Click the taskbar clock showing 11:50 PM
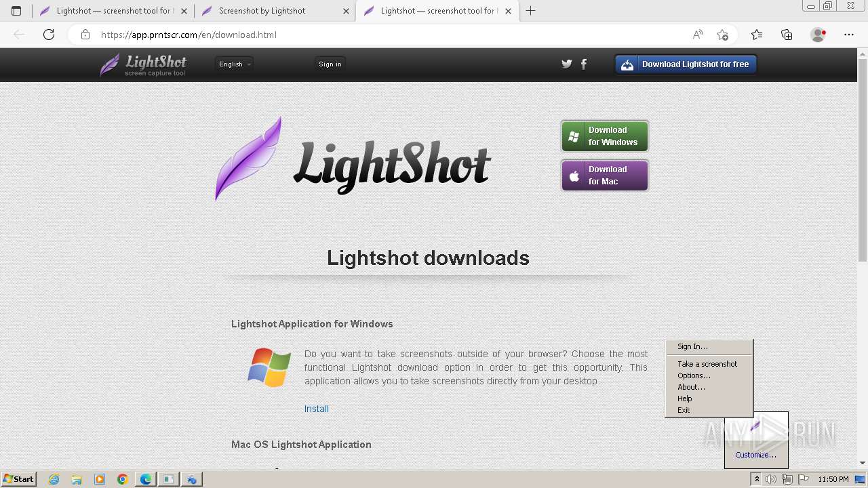 tap(833, 479)
